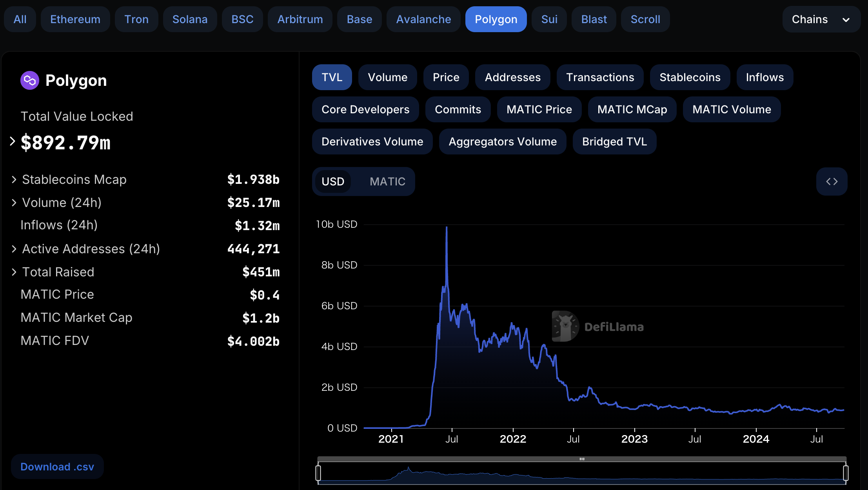Click the $25.17m volume value
The height and width of the screenshot is (490, 868).
pos(253,203)
